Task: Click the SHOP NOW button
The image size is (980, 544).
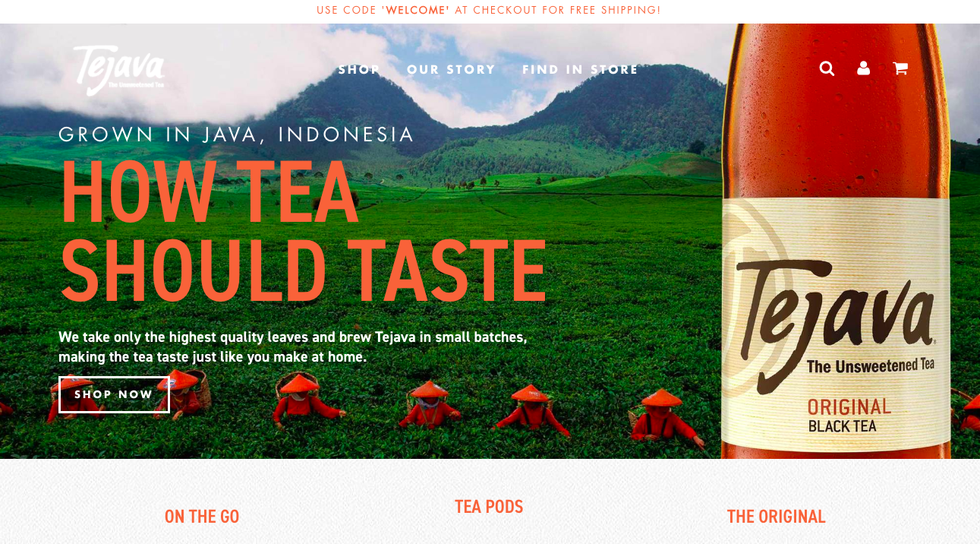Action: [x=114, y=394]
